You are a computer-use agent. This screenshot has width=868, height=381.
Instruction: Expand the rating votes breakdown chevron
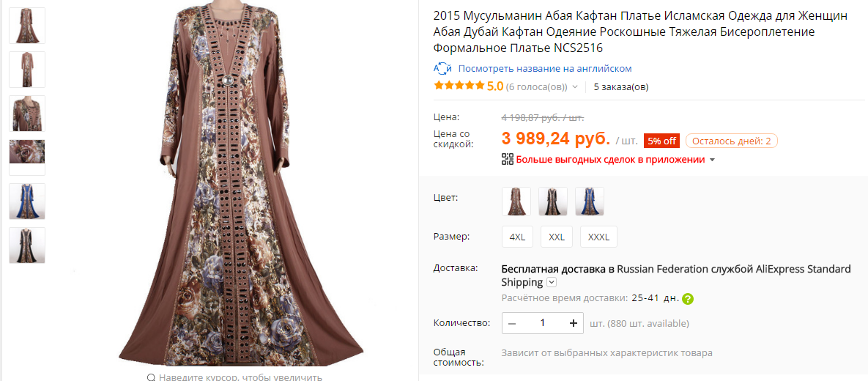click(x=575, y=87)
